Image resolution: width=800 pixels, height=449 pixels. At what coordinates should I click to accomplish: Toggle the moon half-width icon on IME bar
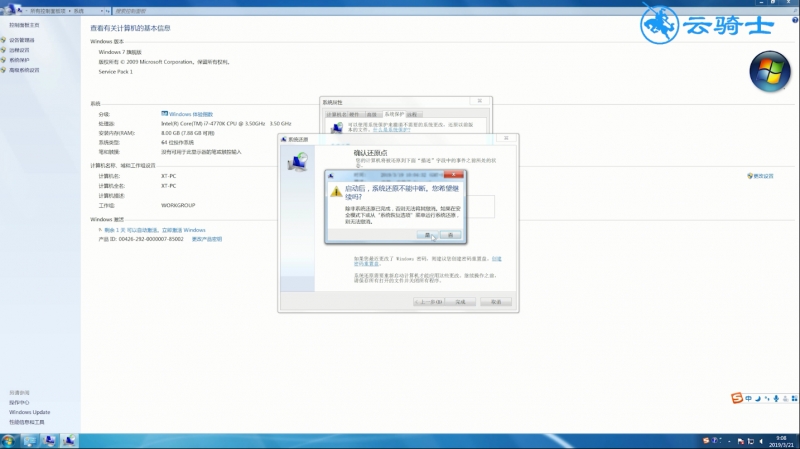pos(758,398)
